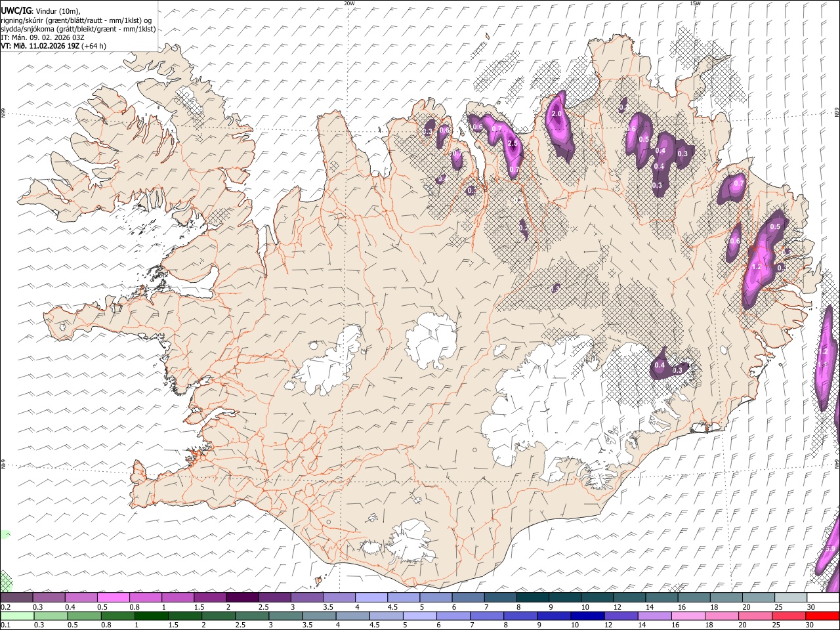Select the darkest green 1 swatch, lower legend row
Image resolution: width=840 pixels, height=630 pixels.
click(x=151, y=616)
